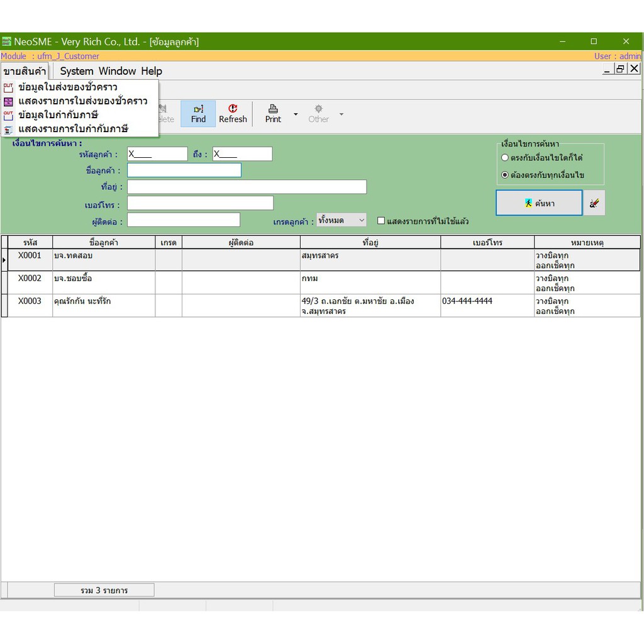Click phone number 034-444-4444

(x=467, y=301)
